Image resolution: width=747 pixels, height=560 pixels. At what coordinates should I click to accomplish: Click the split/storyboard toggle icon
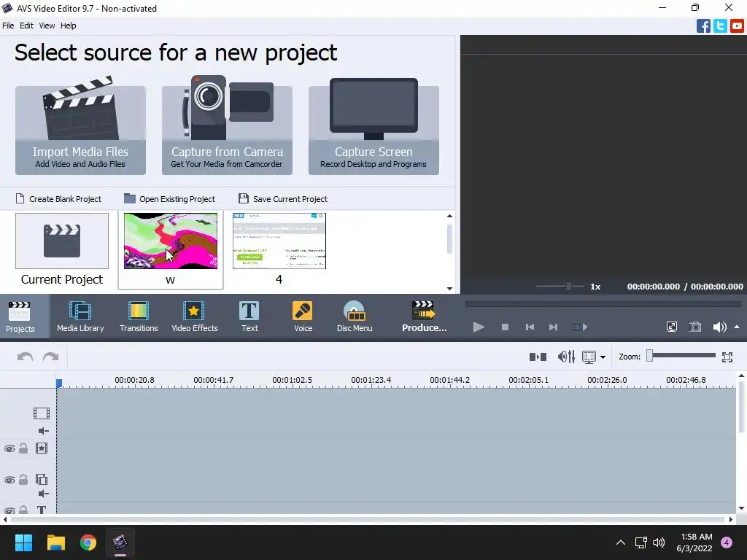click(x=538, y=357)
